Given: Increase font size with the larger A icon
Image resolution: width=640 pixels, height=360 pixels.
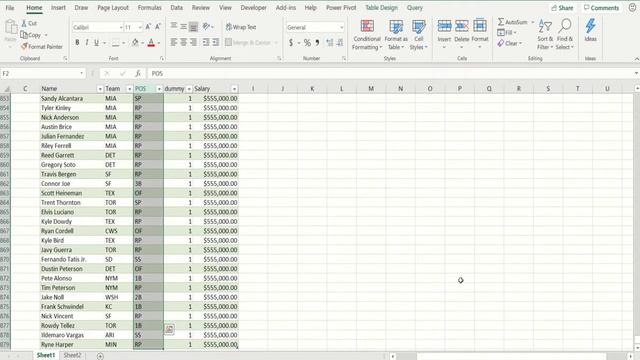Looking at the screenshot, I should pyautogui.click(x=148, y=27).
